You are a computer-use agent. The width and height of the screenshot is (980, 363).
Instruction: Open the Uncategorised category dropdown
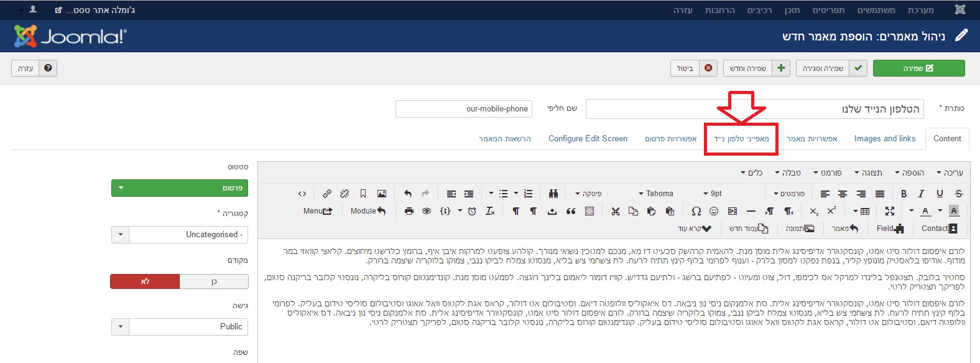tap(180, 235)
